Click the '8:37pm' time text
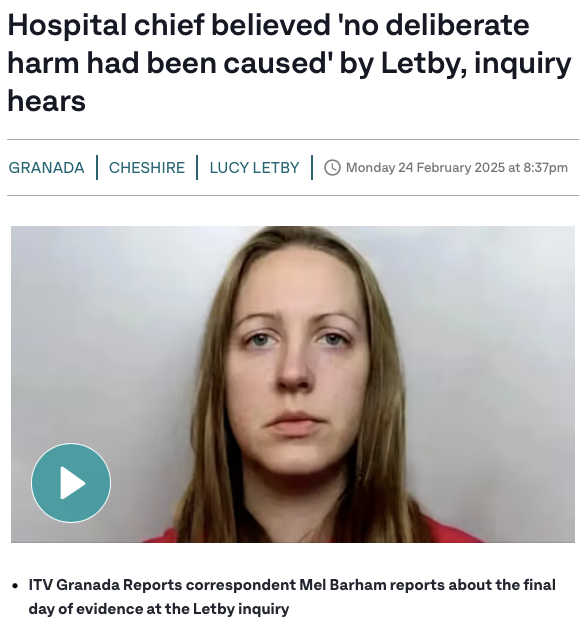585x632 pixels. [x=545, y=167]
